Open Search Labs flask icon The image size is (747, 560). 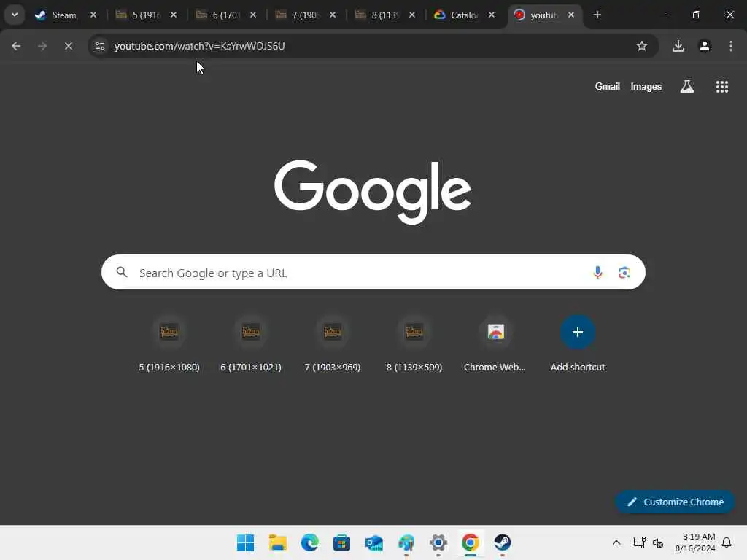click(687, 87)
